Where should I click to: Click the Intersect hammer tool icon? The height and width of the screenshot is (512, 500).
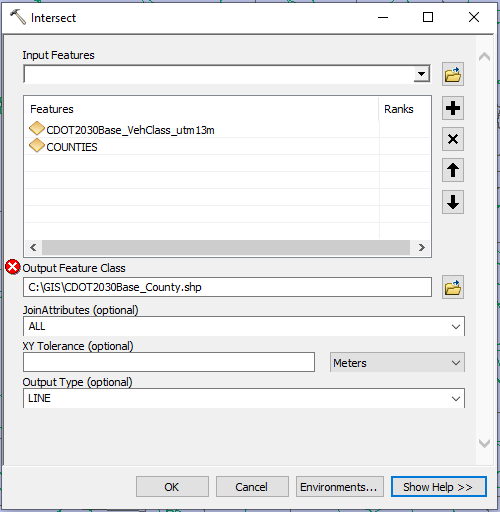(18, 17)
